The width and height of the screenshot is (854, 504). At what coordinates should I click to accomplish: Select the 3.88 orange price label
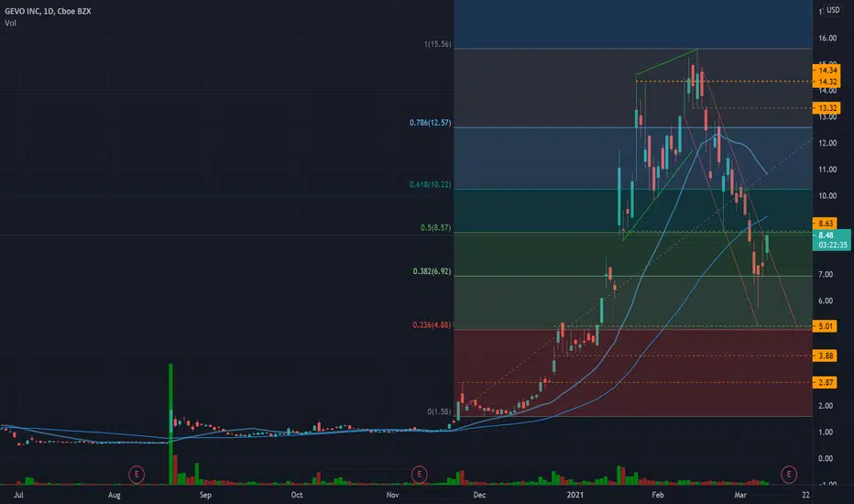pos(825,356)
